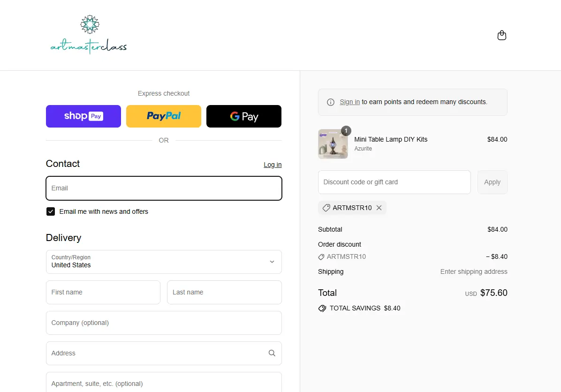This screenshot has width=561, height=392.
Task: Click the artmasterclass logo
Action: pyautogui.click(x=89, y=35)
